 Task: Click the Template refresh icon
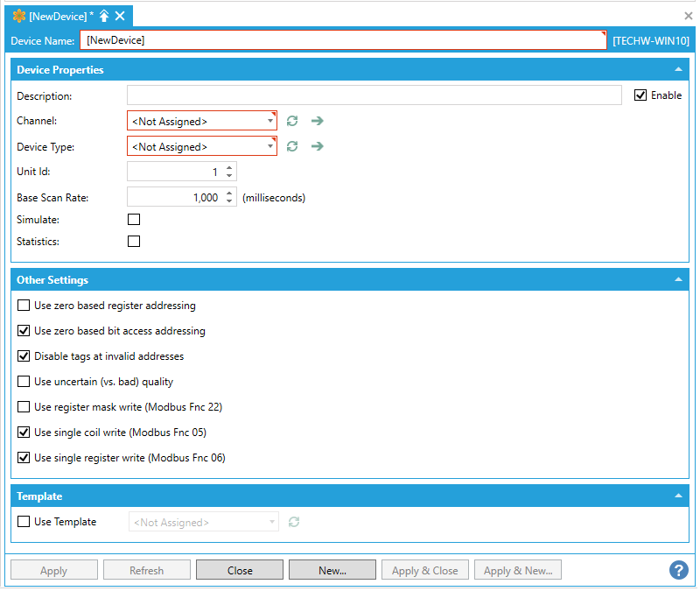294,522
